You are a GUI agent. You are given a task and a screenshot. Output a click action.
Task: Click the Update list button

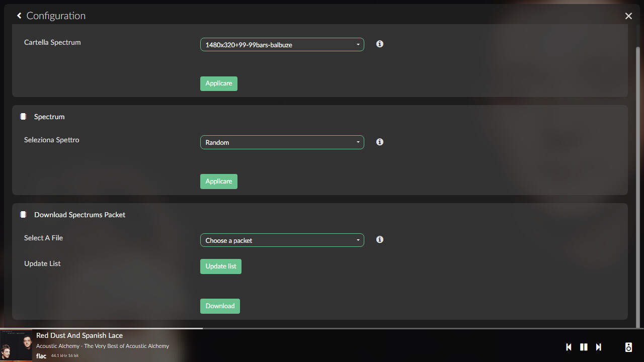pos(221,266)
